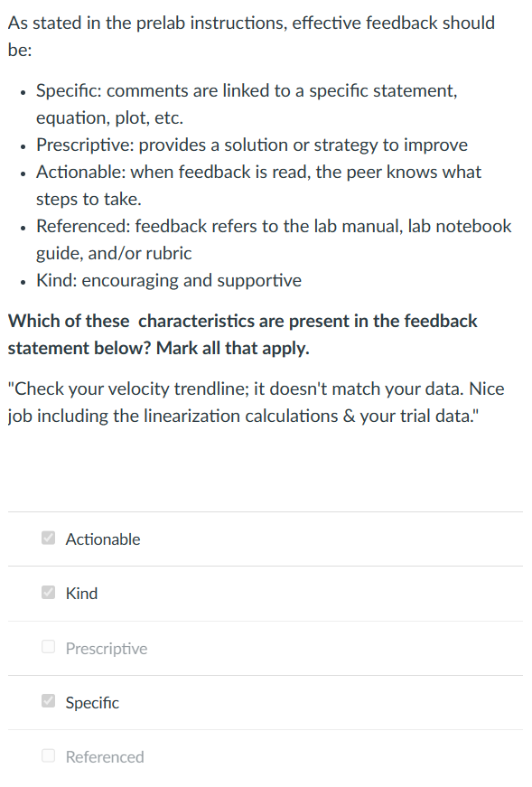Check the Prescriptive checkbox
The height and width of the screenshot is (787, 532).
48,647
